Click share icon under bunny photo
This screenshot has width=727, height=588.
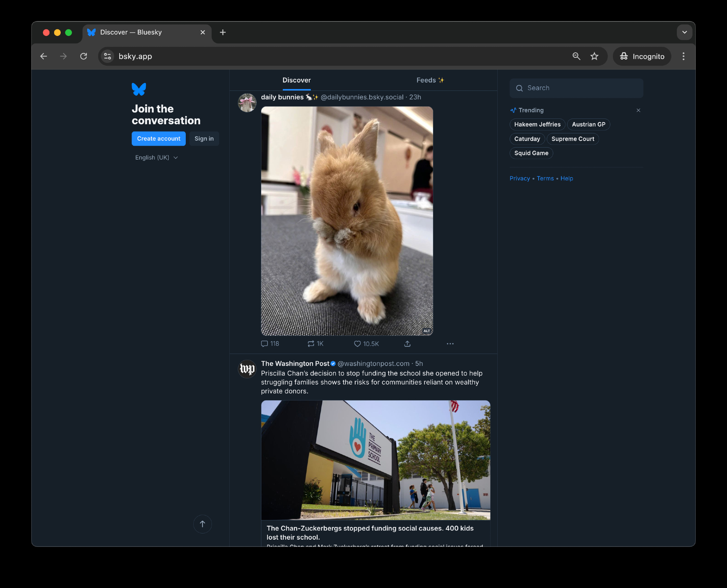click(x=407, y=344)
